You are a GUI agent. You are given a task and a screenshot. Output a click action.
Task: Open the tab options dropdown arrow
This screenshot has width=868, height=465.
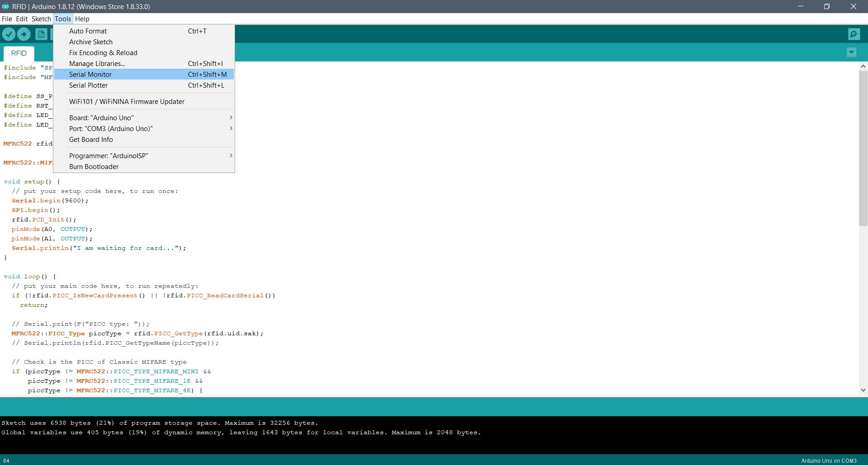[x=851, y=52]
